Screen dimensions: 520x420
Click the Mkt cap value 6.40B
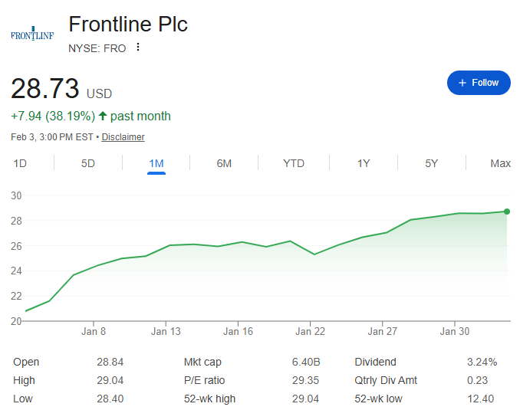point(306,362)
